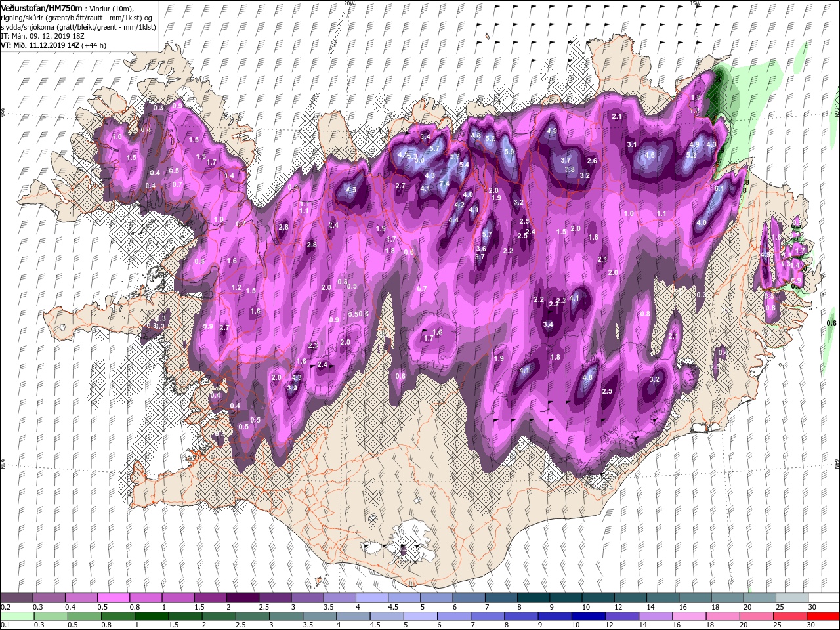
Task: Click the 'Vindur (10m)' label in header
Action: click(111, 8)
